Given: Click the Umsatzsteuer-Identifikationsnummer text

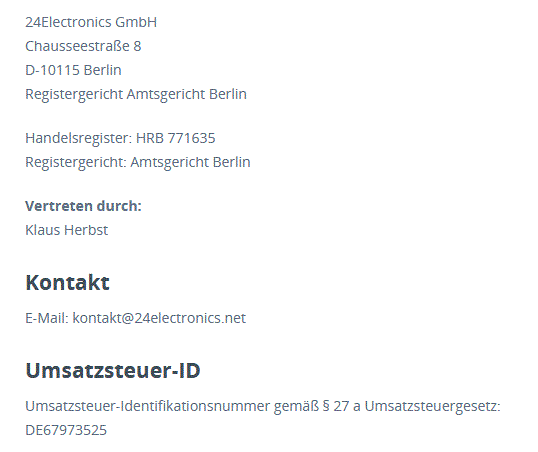Looking at the screenshot, I should click(148, 406).
